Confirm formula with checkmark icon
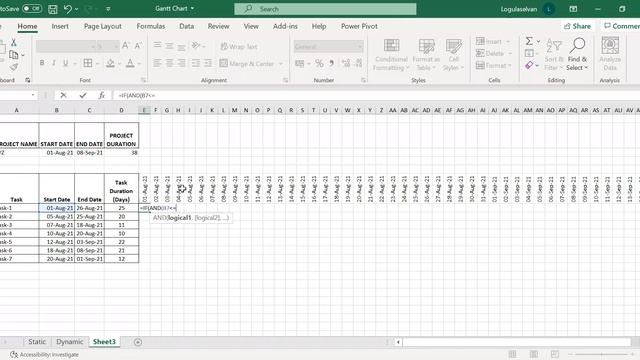 (83, 95)
